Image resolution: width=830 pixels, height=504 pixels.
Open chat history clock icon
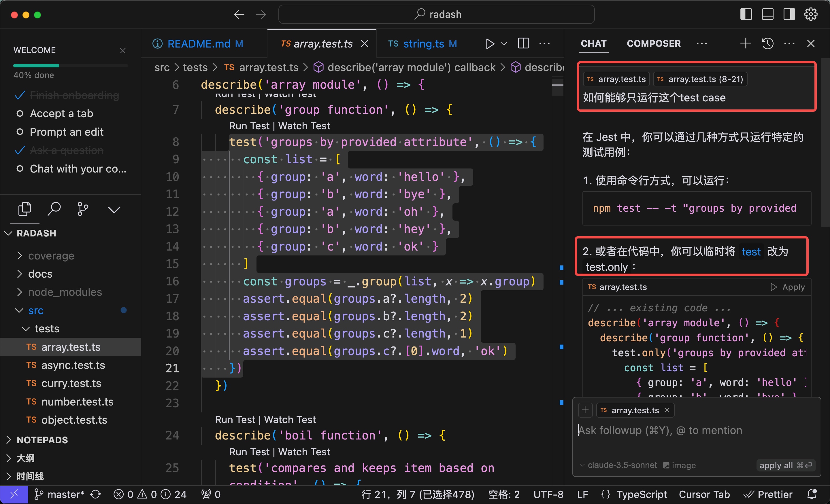[767, 44]
